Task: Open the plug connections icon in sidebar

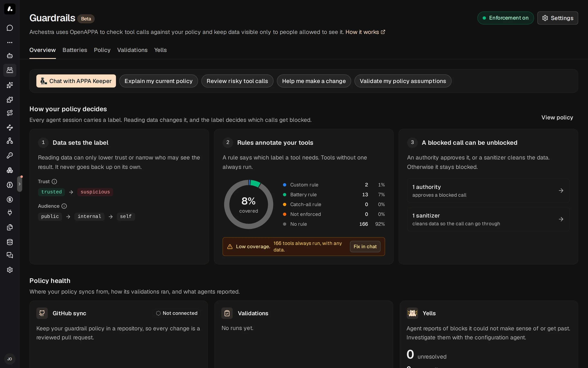Action: click(10, 213)
